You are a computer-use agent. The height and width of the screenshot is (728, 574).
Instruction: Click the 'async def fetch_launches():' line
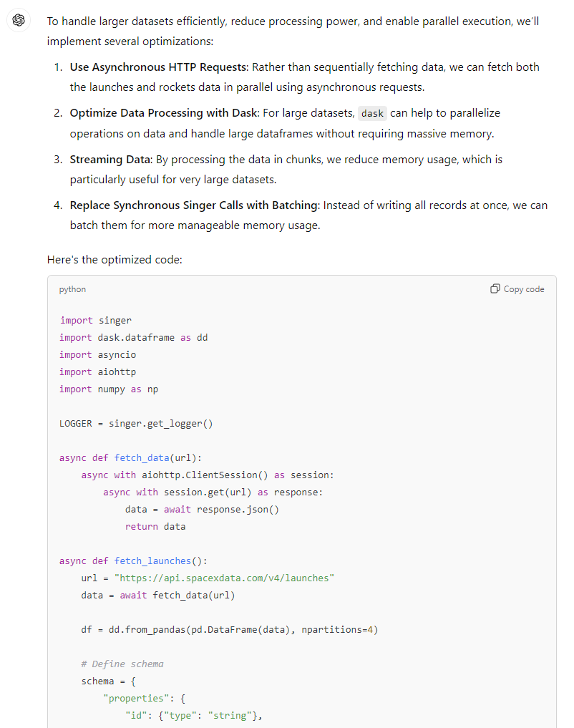(133, 561)
